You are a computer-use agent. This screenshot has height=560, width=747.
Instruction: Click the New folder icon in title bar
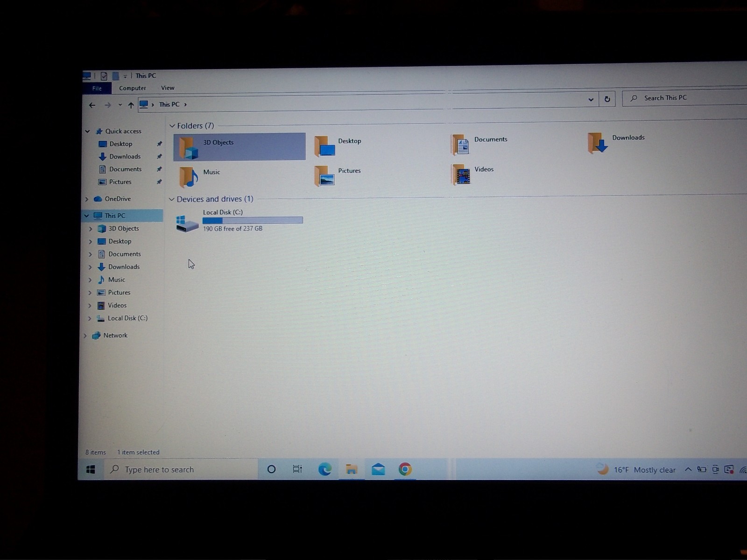115,76
